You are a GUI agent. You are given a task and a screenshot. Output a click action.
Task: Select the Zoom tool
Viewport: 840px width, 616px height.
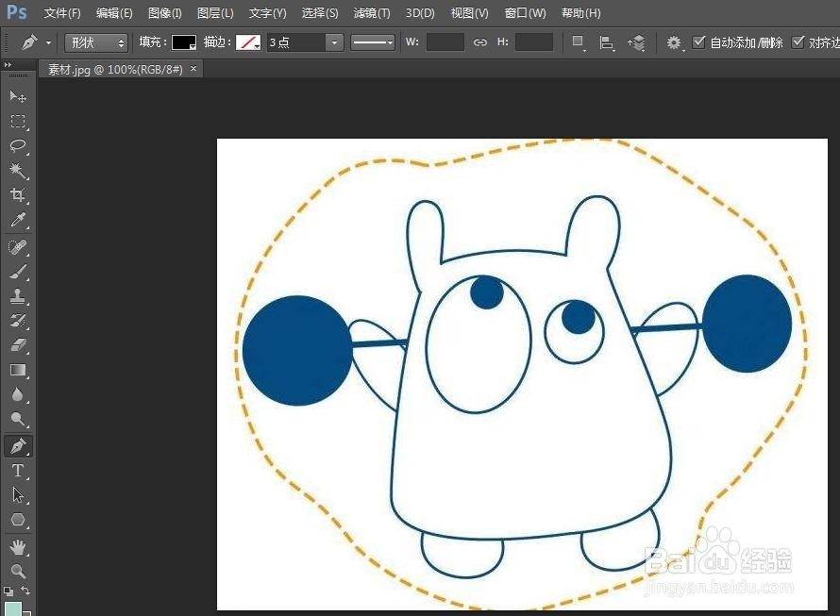click(x=18, y=571)
